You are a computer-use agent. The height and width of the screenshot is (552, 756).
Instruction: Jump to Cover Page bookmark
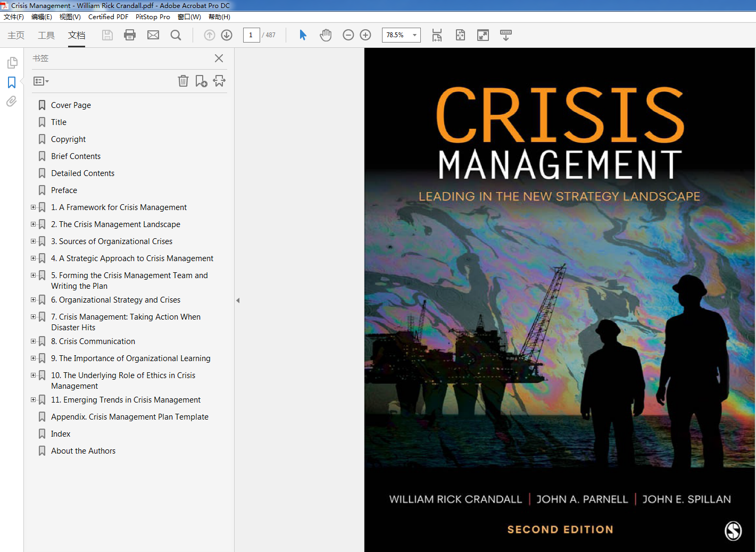coord(71,105)
